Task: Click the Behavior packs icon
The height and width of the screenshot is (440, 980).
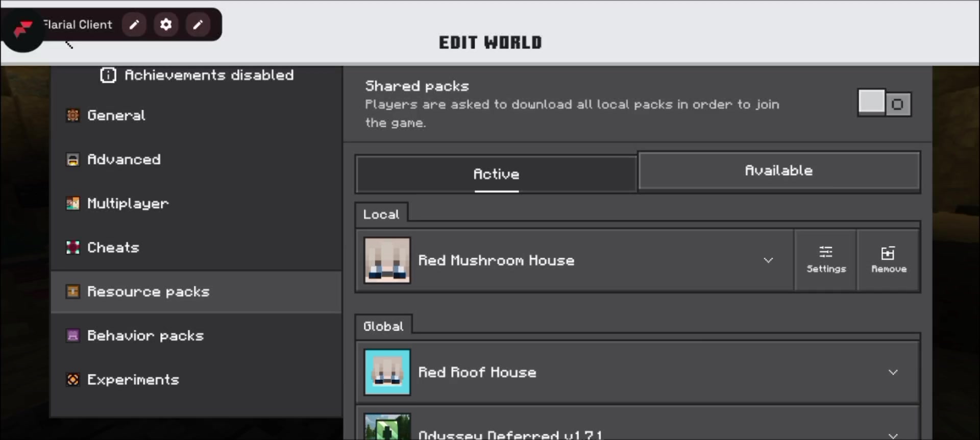Action: click(73, 335)
